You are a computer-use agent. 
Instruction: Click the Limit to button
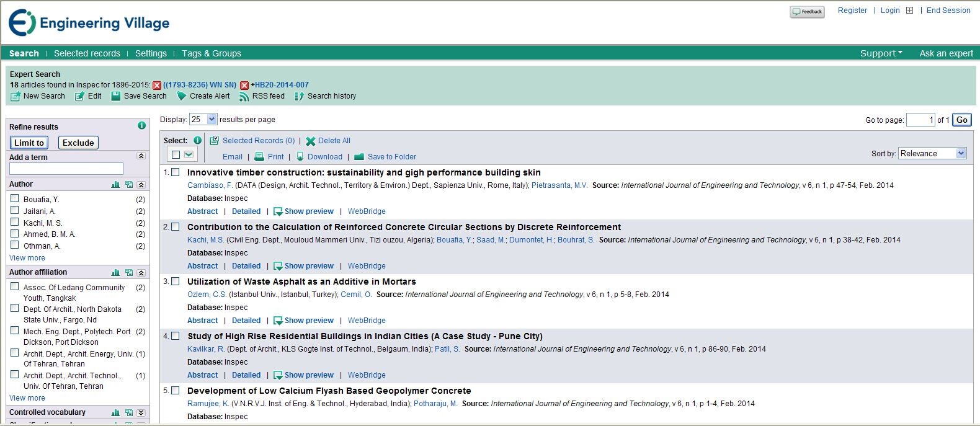point(29,143)
